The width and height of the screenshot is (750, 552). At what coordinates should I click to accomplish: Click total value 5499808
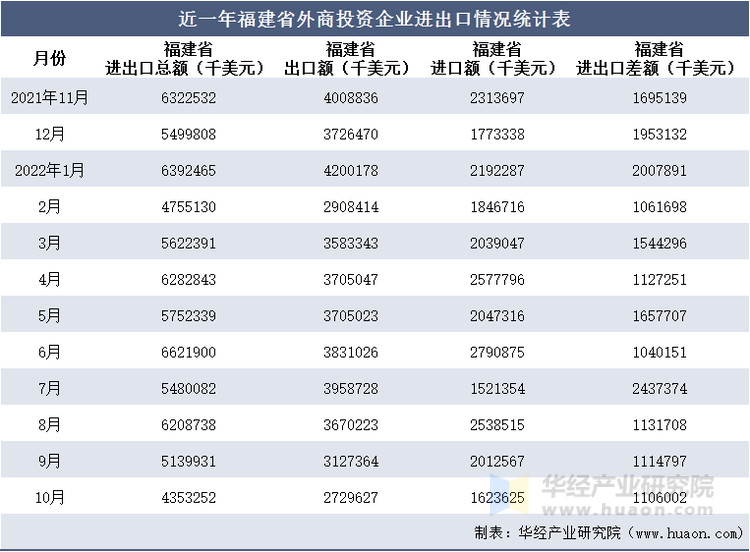point(188,134)
